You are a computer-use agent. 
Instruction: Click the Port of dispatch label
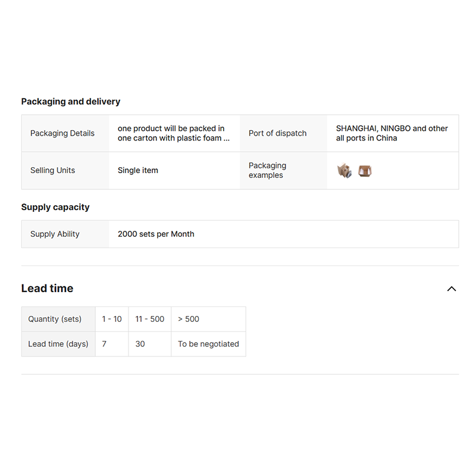pyautogui.click(x=278, y=133)
